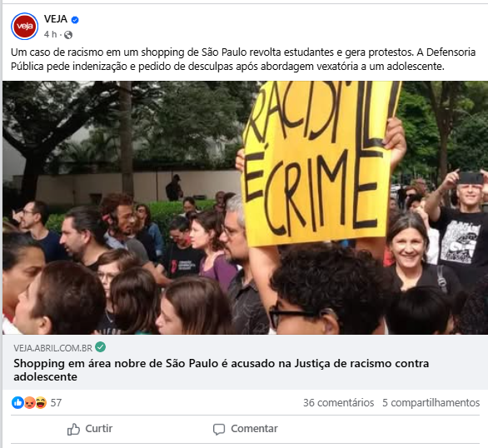Like the post with Curtir button

click(x=90, y=429)
